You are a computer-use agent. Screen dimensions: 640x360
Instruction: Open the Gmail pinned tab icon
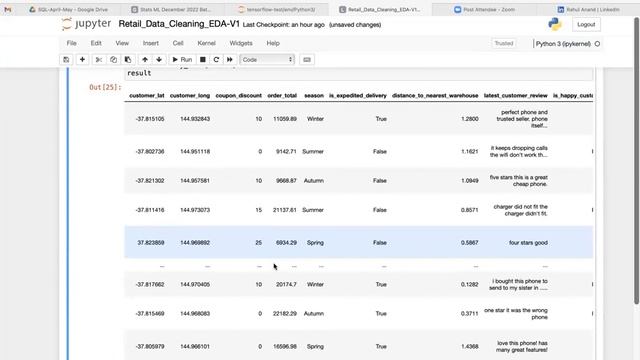[x=8, y=9]
